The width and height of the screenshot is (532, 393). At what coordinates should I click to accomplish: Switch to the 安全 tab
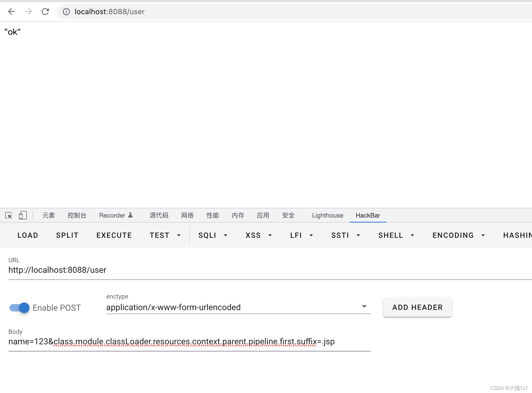point(288,215)
